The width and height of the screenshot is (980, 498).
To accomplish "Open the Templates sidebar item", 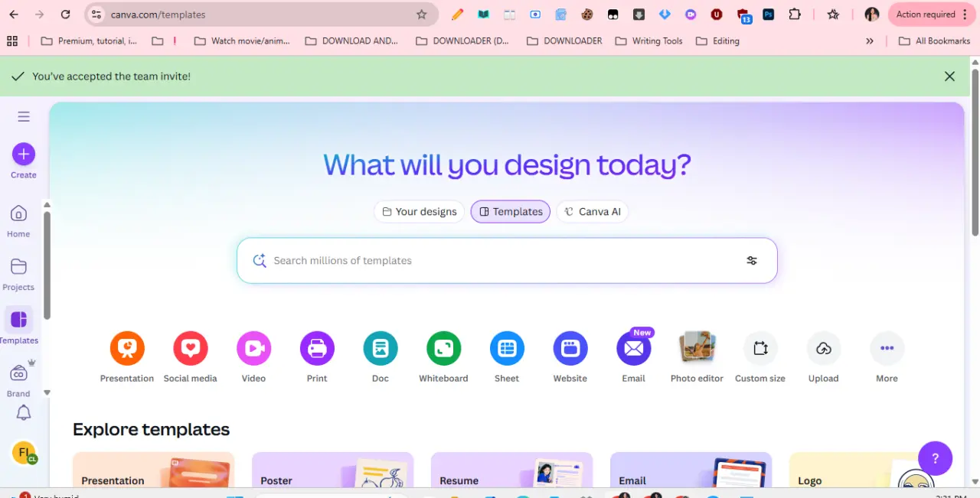I will (x=18, y=327).
